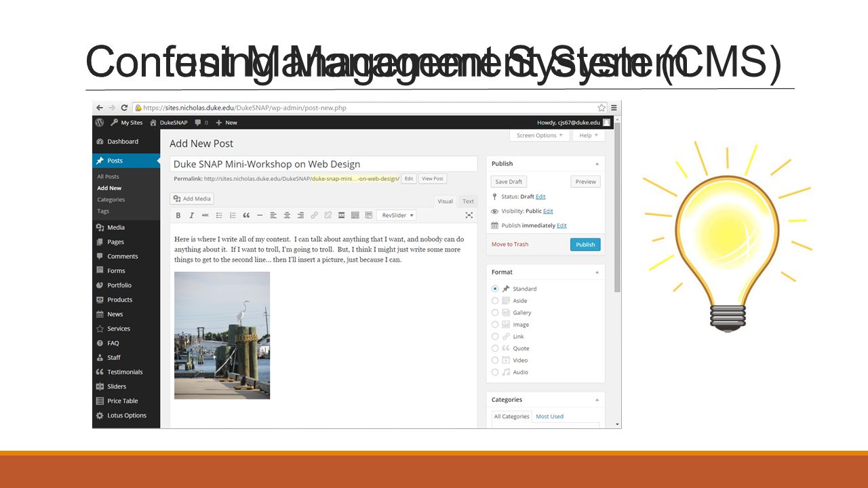Insert a Read More tag
Screen dimensions: 868x488
point(341,215)
